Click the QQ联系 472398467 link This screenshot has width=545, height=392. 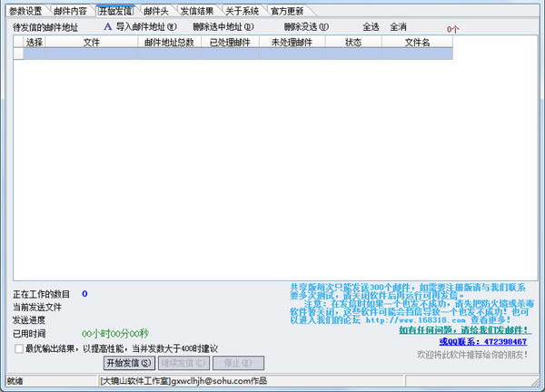[483, 342]
